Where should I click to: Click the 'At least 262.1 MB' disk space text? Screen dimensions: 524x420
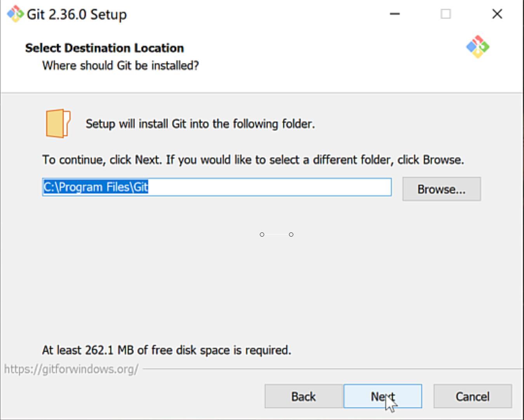tap(167, 350)
